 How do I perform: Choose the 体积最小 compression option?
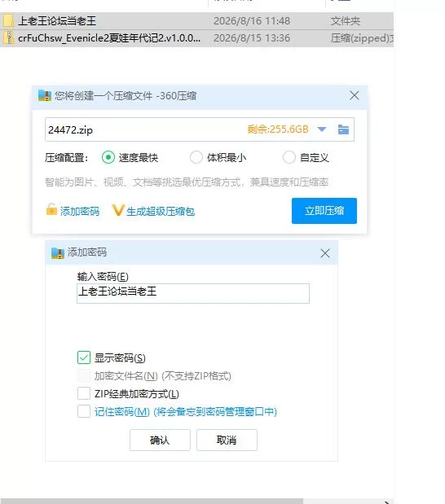pyautogui.click(x=196, y=157)
